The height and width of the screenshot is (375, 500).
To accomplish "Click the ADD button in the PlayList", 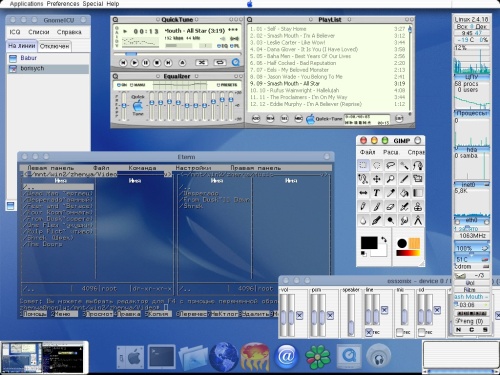I will [x=256, y=119].
